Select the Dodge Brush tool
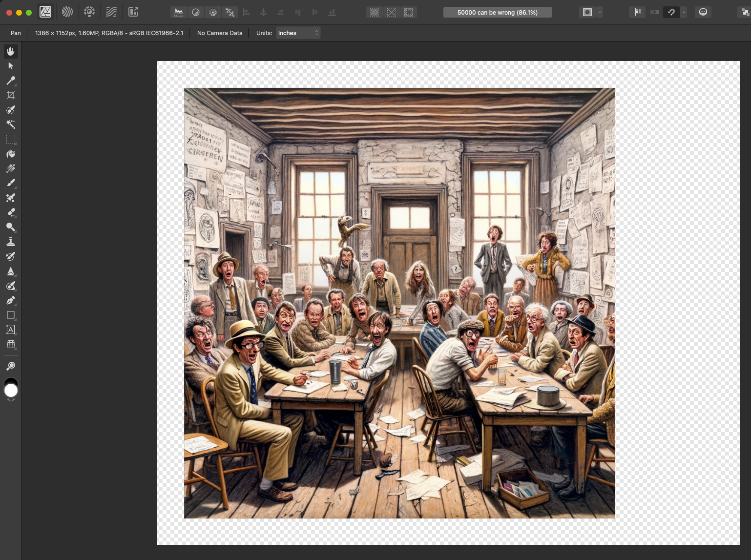 click(11, 227)
